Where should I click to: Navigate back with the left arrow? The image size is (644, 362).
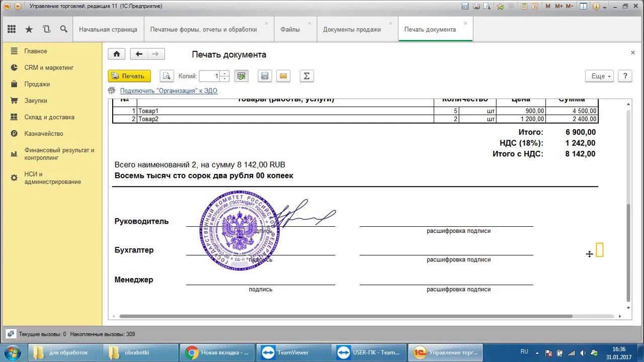coord(139,54)
